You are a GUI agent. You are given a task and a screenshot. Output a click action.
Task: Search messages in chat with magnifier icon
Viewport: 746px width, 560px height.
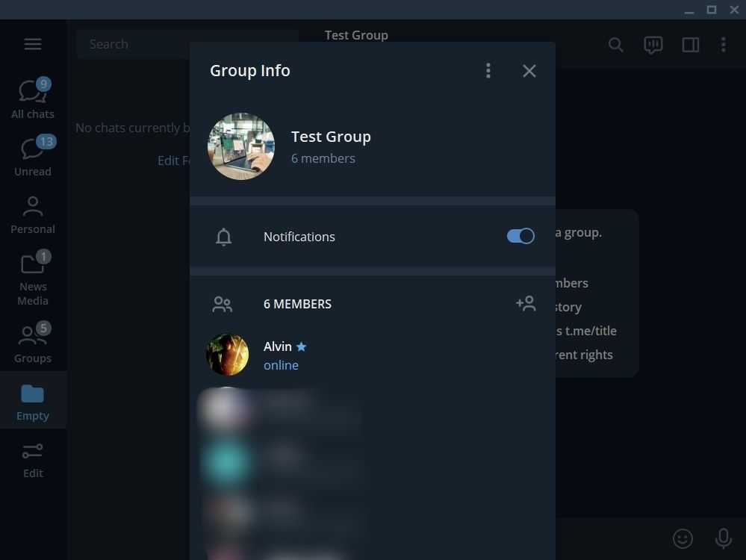click(x=615, y=45)
